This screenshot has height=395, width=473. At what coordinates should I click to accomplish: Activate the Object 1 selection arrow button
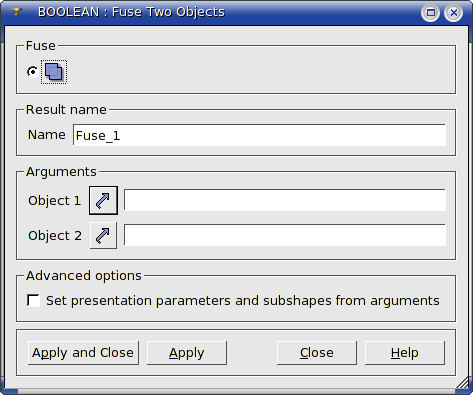coord(103,200)
